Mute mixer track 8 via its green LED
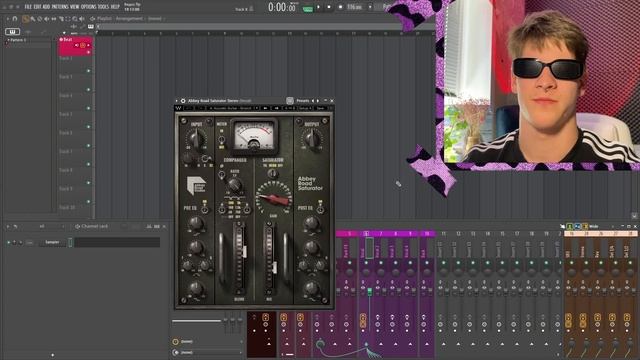Screen dimensions: 640x360 coord(396,263)
